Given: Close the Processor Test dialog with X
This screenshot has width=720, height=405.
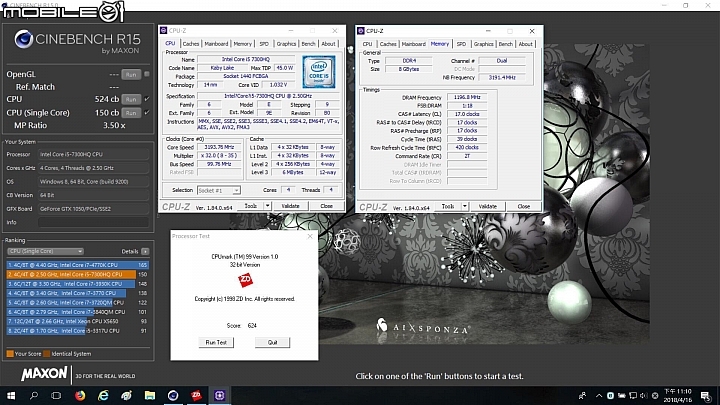Looking at the screenshot, I should tap(310, 236).
